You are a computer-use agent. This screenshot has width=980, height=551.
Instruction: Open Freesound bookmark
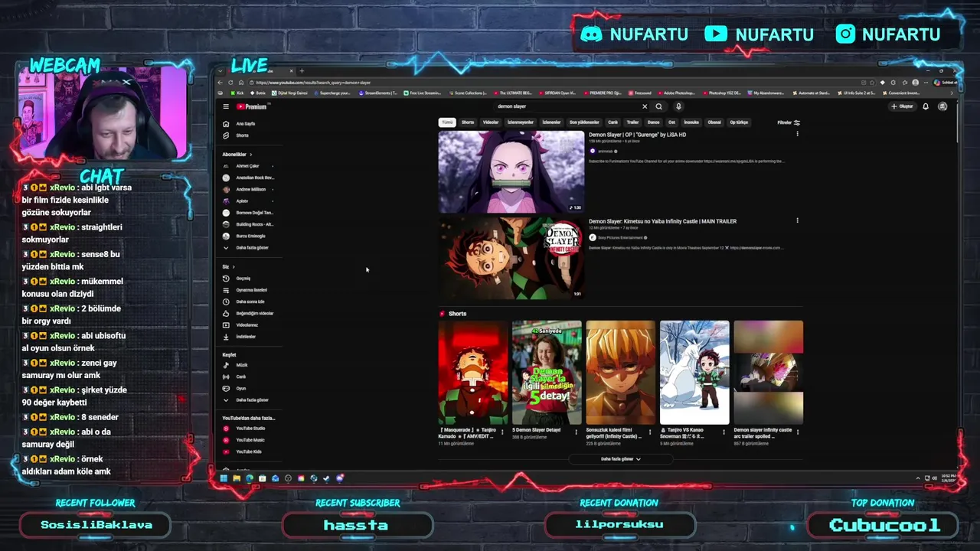click(x=639, y=93)
